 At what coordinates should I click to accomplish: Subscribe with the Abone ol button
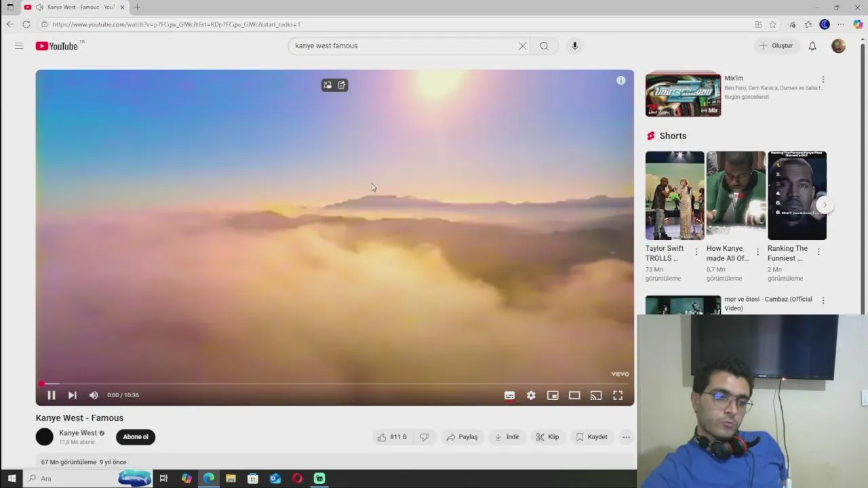click(136, 437)
